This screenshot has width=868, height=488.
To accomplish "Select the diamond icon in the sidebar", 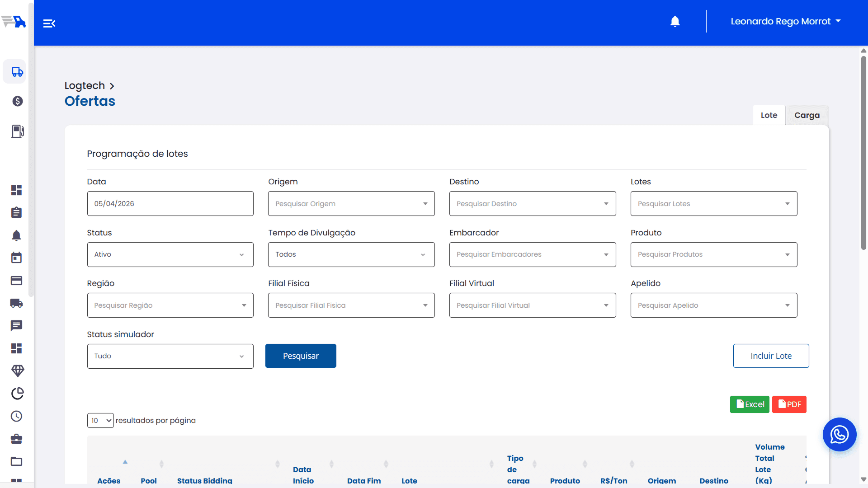I will pyautogui.click(x=17, y=371).
